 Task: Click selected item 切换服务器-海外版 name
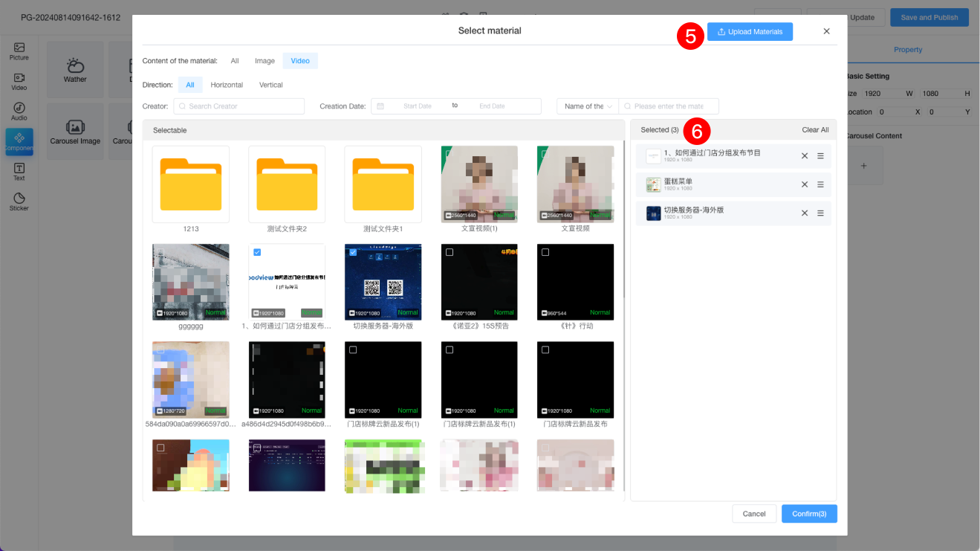point(694,210)
